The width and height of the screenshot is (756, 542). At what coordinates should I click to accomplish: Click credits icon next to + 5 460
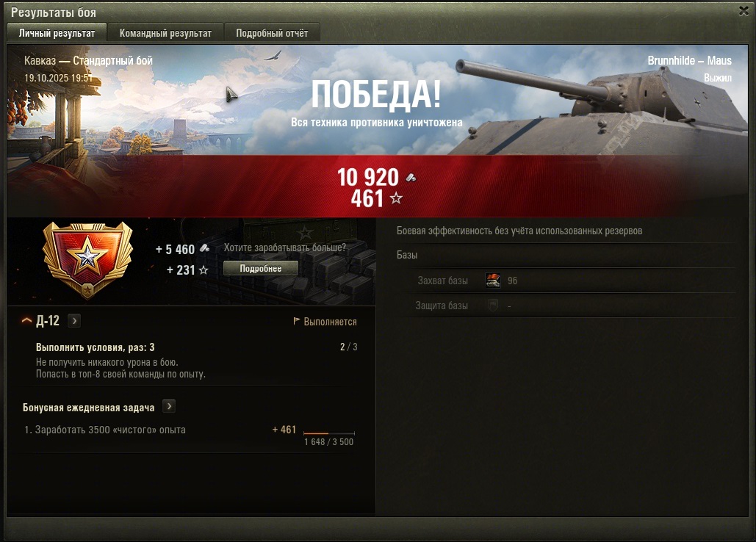point(204,248)
